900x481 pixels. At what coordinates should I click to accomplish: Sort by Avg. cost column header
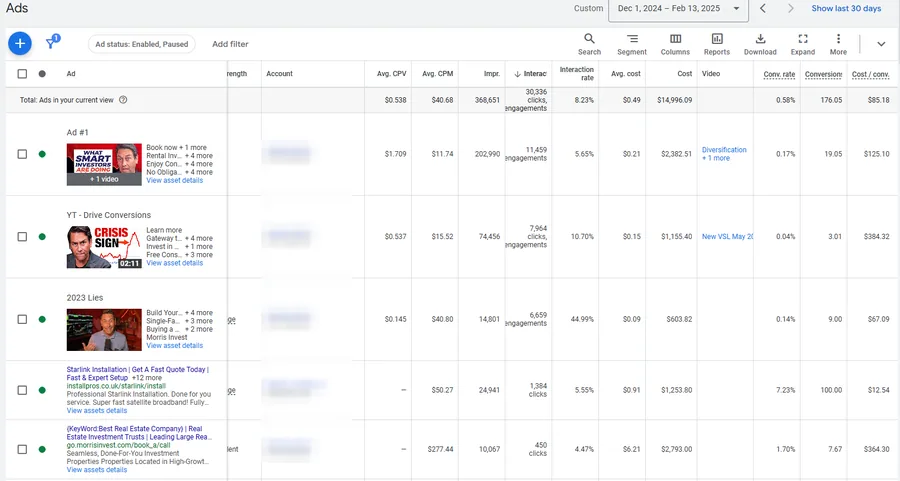[626, 73]
